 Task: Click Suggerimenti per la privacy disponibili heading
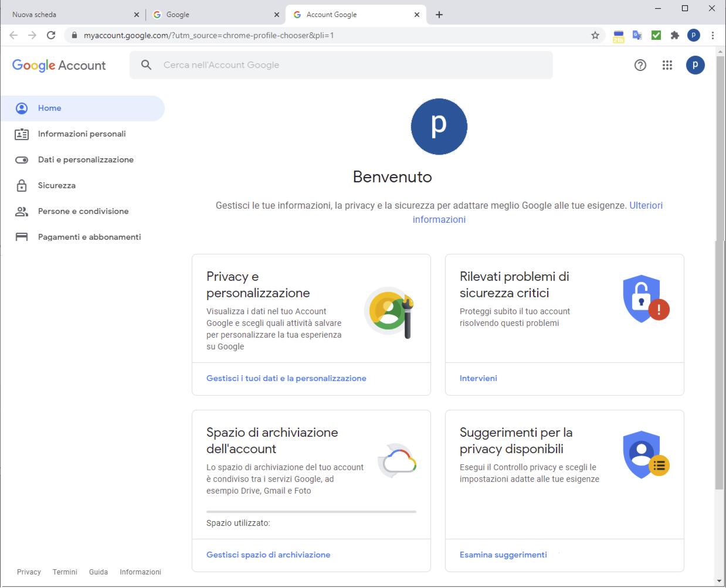tap(516, 441)
